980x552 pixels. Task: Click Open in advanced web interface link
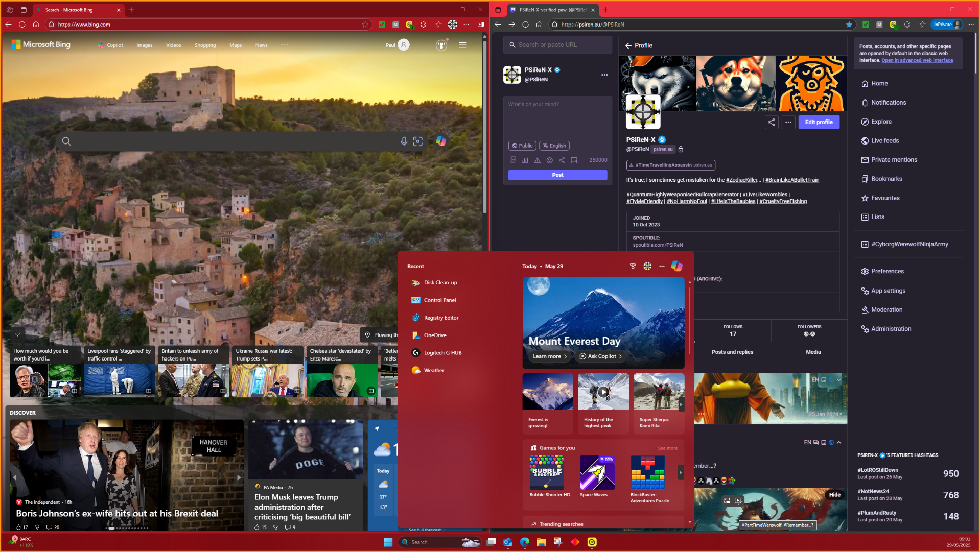click(917, 60)
